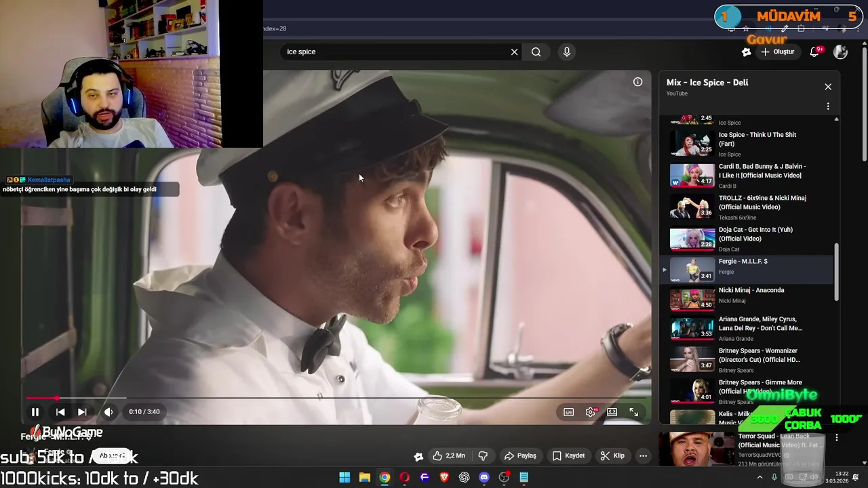Start voice search with the microphone icon

tap(567, 52)
